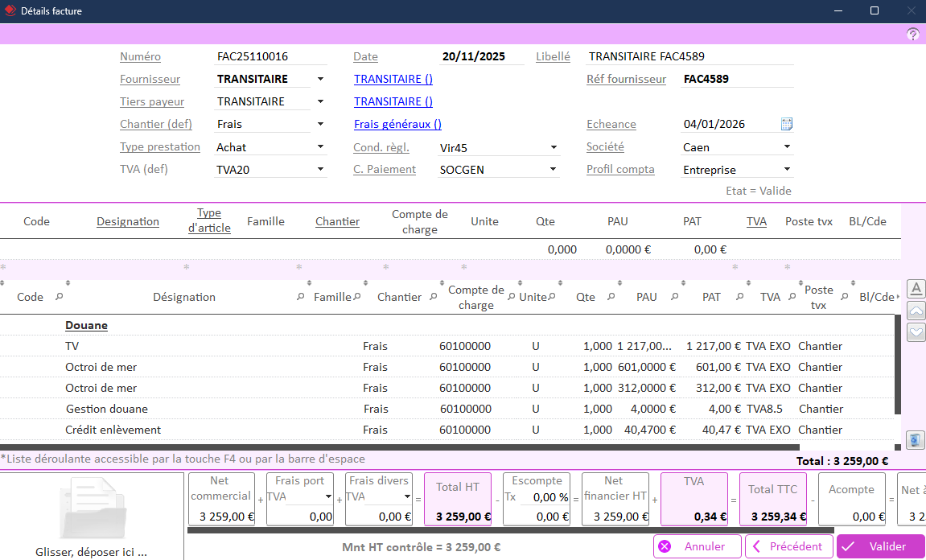This screenshot has height=560, width=926.
Task: Move line down with arrow icon
Action: tap(916, 332)
